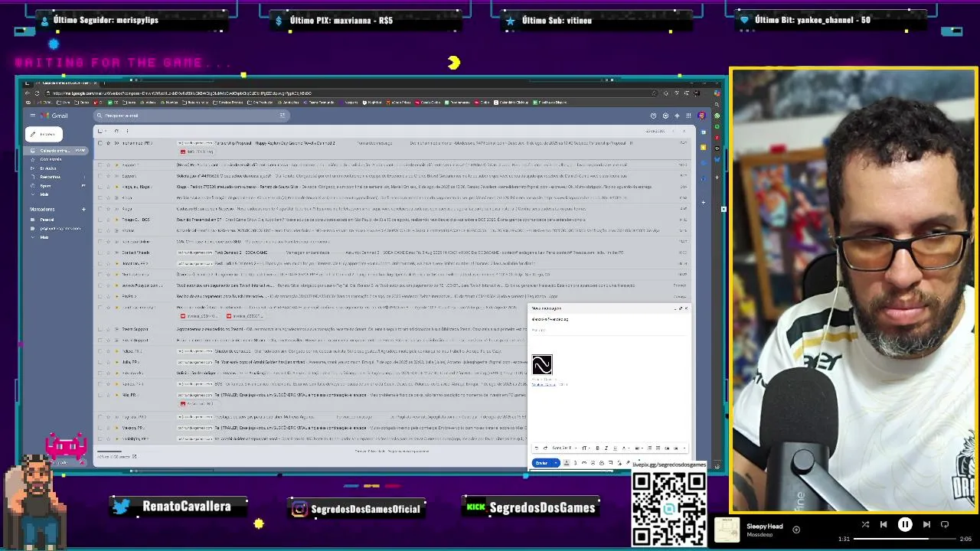Open Google Keep in Gmail side panel

[704, 148]
